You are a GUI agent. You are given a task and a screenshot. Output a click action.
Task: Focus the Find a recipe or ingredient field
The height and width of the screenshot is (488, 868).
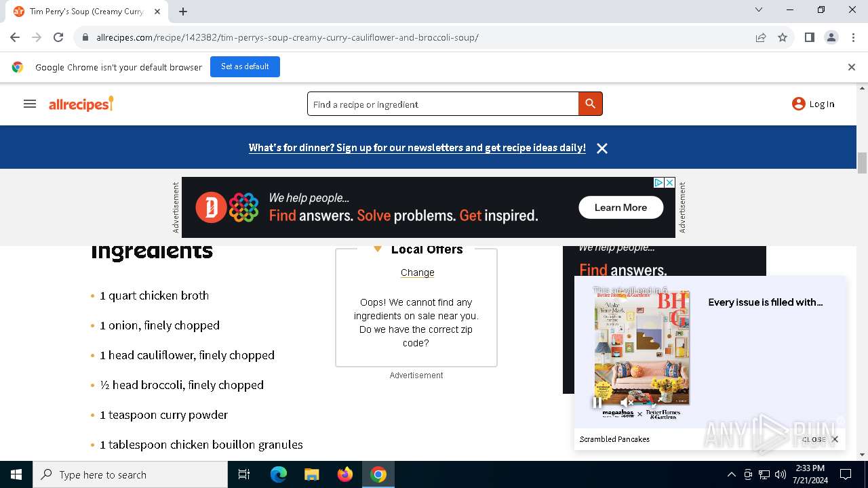(443, 104)
